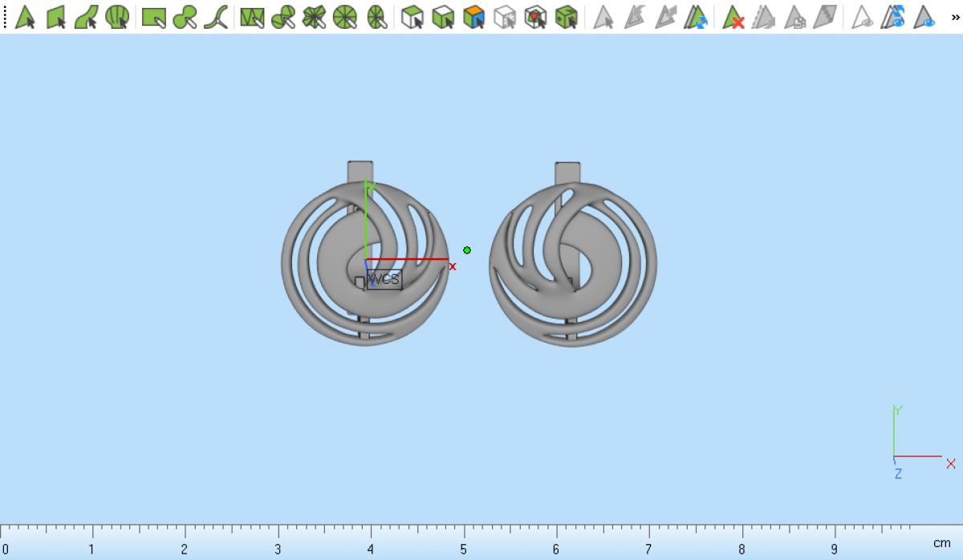Viewport: 963px width, 560px height.
Task: Click the solid green cube icon
Action: point(567,17)
